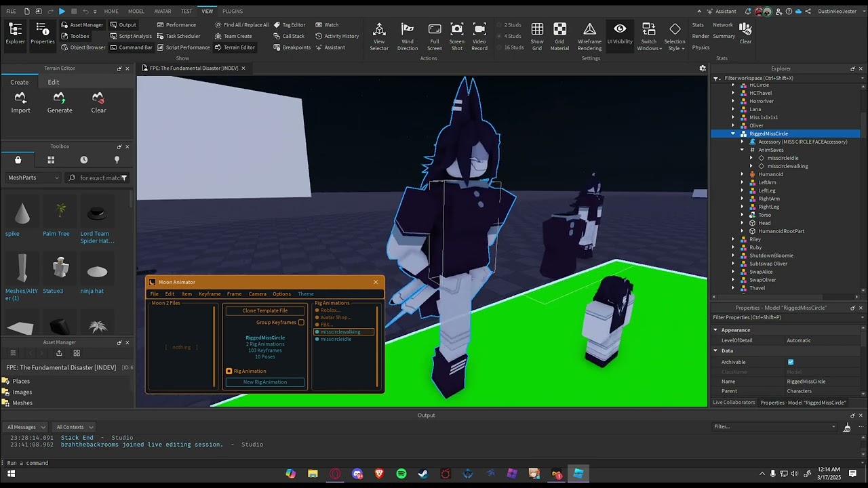
Task: Select the Terrain Editor Edit tab
Action: point(54,82)
